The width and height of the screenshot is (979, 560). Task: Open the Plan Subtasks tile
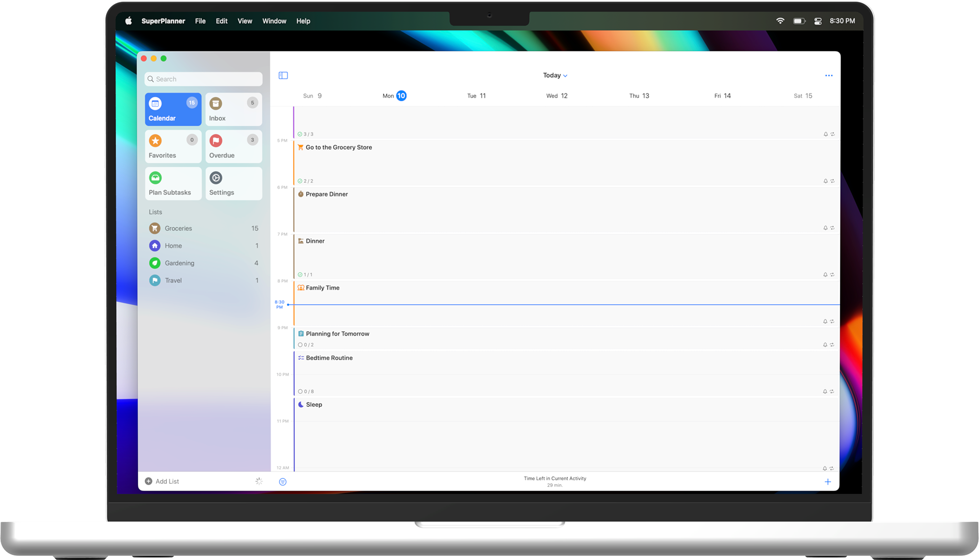[x=173, y=184]
